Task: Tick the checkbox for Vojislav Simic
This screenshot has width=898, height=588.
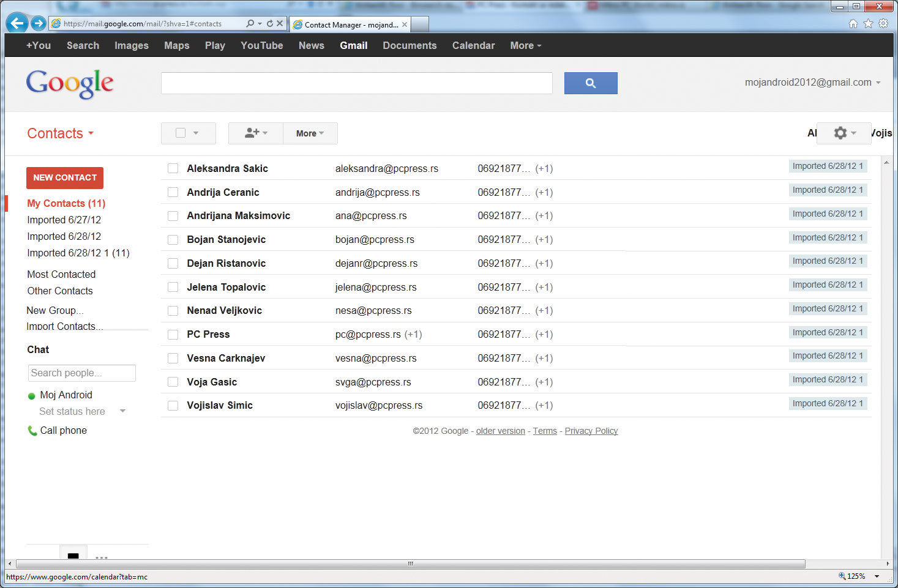Action: coord(173,406)
